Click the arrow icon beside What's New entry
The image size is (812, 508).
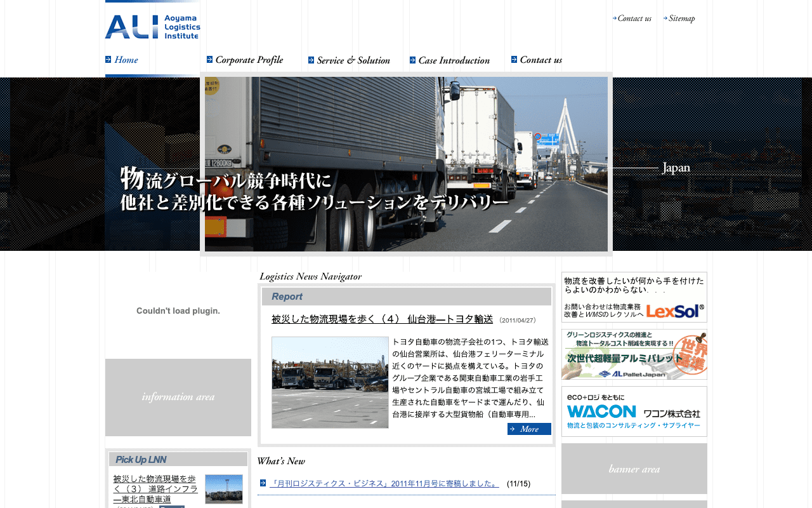coord(263,483)
